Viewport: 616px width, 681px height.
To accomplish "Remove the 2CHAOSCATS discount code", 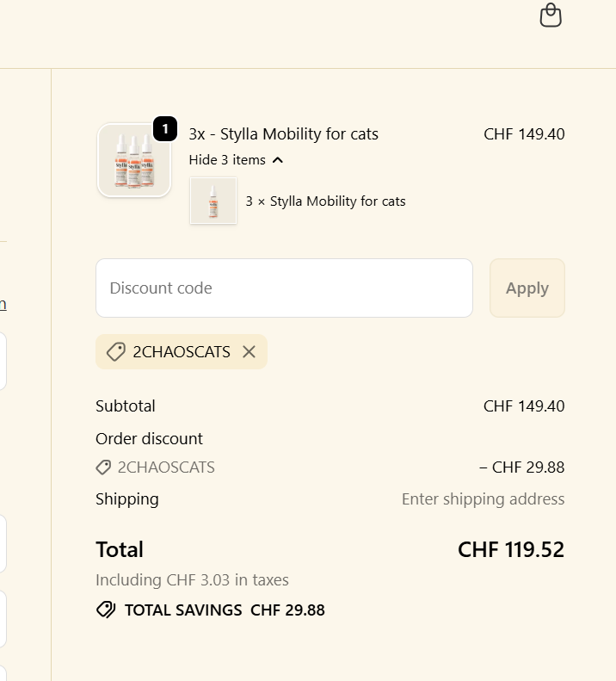I will click(249, 351).
